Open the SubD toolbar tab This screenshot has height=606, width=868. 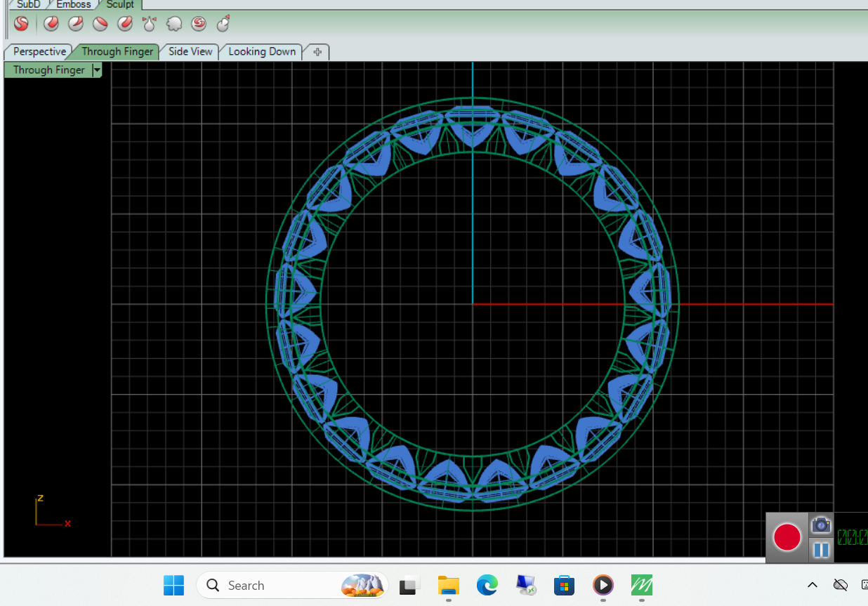[x=29, y=4]
